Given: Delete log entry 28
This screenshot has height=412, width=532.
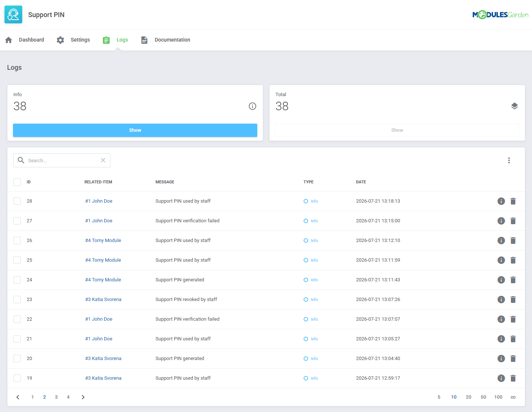Looking at the screenshot, I should point(513,201).
